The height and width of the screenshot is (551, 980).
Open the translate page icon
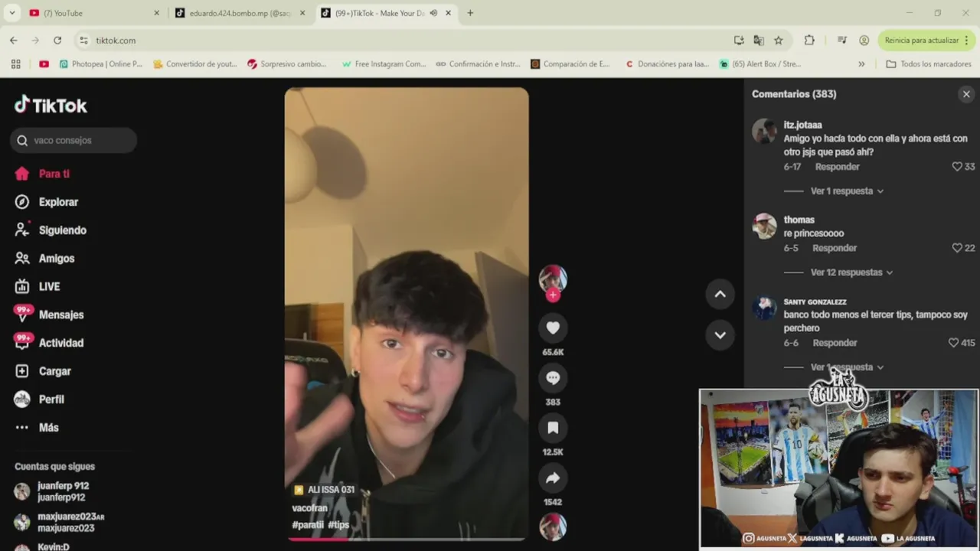click(x=759, y=41)
